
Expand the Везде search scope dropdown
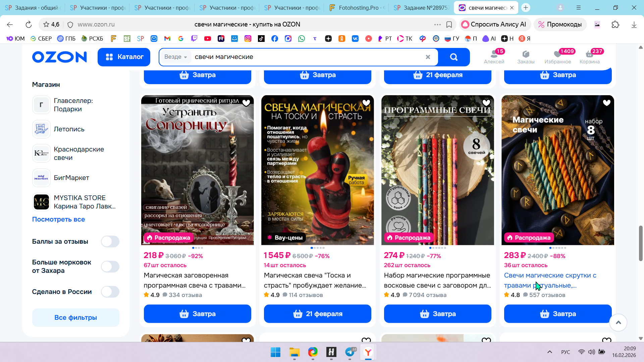(175, 57)
